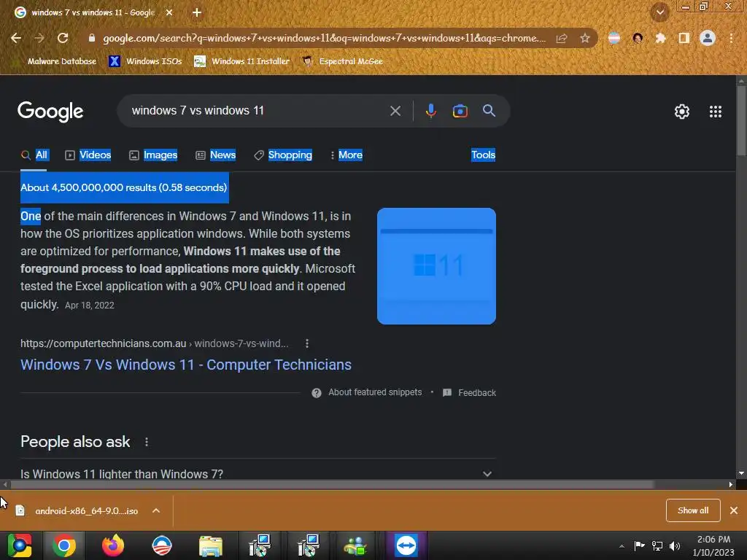Close the windows 7 vs windows 11 tab
Screen dimensions: 747x560
(169, 12)
